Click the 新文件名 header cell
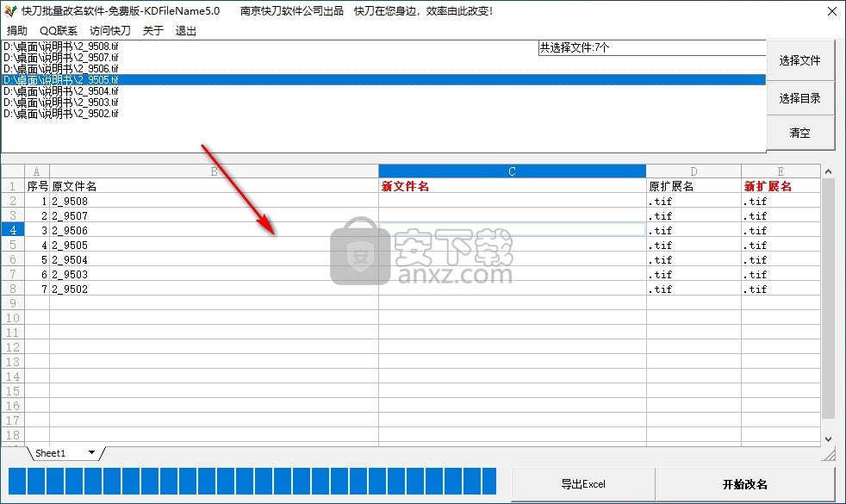Viewport: 846px width, 504px height. [512, 186]
